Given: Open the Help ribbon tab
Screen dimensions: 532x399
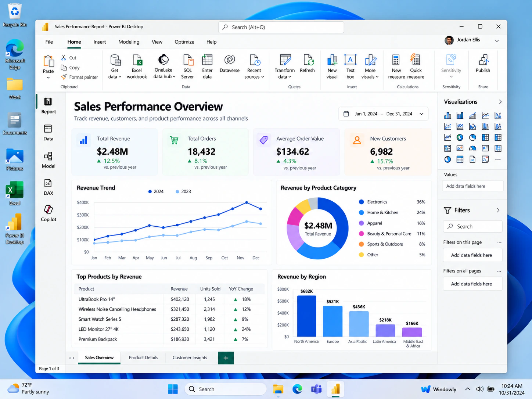Looking at the screenshot, I should (211, 42).
